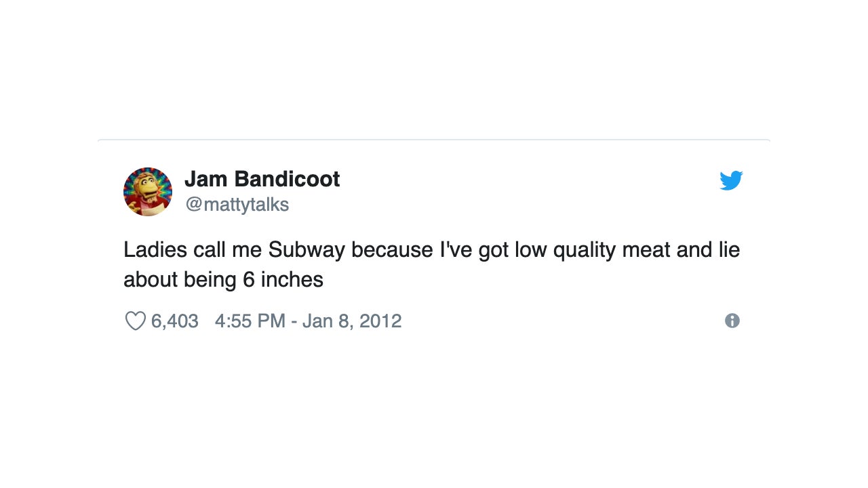Click the 6,403 likes count

click(x=174, y=321)
